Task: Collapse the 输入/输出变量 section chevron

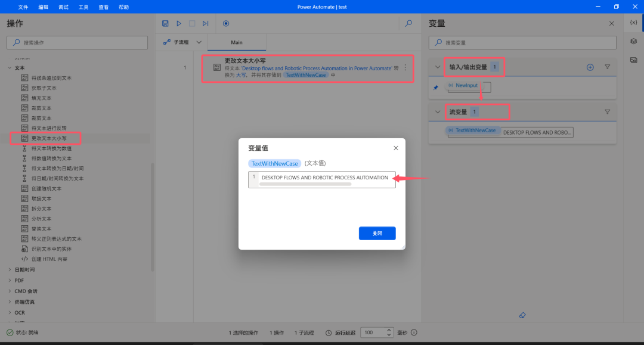Action: coord(438,67)
